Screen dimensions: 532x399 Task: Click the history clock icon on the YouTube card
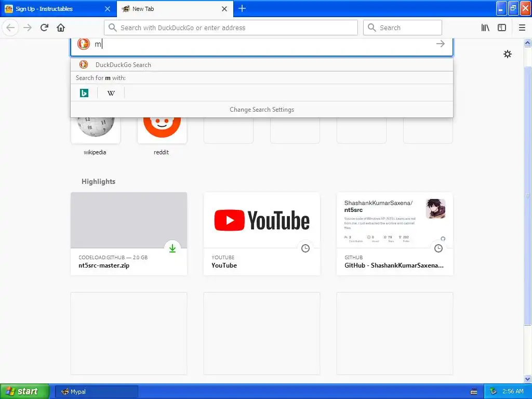pyautogui.click(x=305, y=248)
